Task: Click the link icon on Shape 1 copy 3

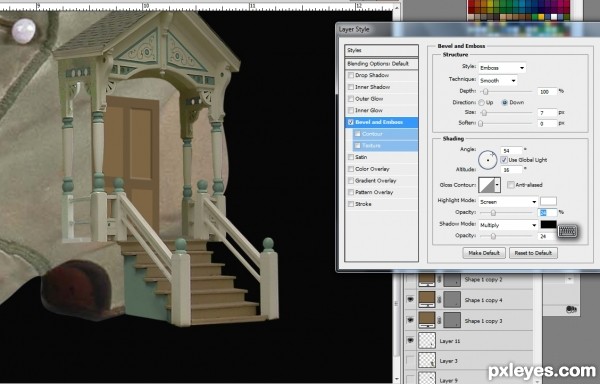Action: [x=440, y=321]
